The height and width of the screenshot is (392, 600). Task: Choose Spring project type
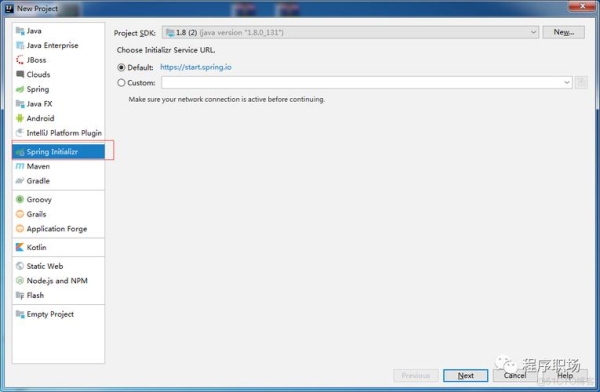pos(58,89)
